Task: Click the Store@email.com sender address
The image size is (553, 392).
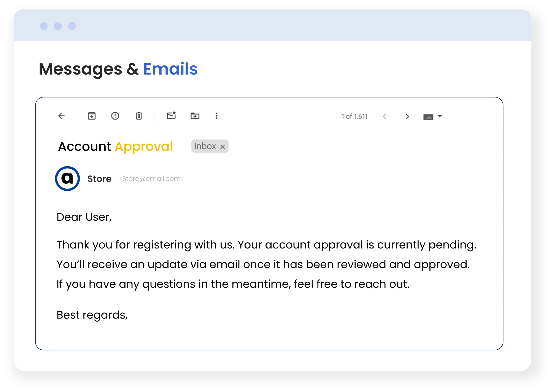Action: 151,179
